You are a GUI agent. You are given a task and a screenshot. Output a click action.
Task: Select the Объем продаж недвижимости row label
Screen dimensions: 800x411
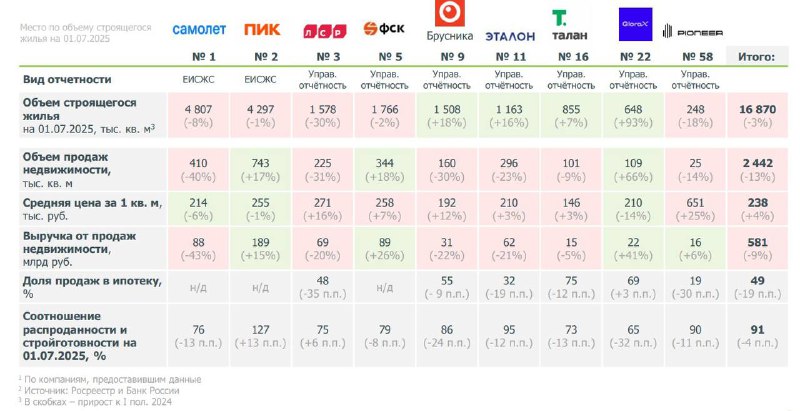point(67,170)
